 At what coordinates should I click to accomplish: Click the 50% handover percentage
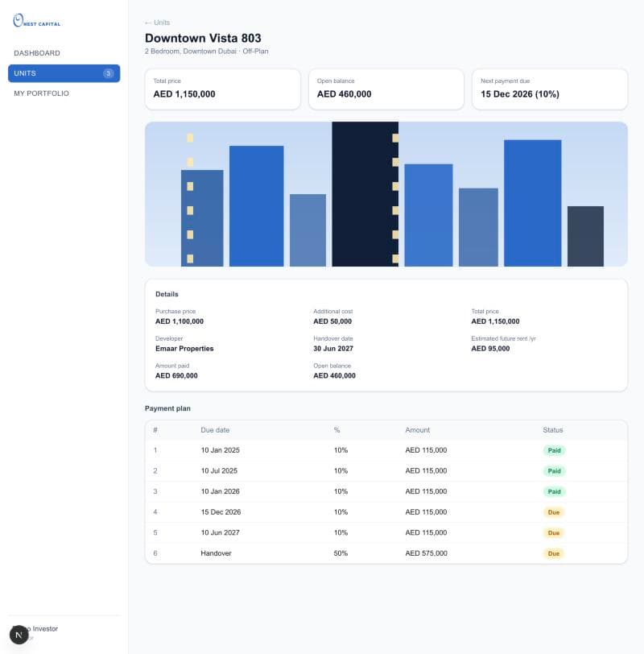pyautogui.click(x=341, y=553)
